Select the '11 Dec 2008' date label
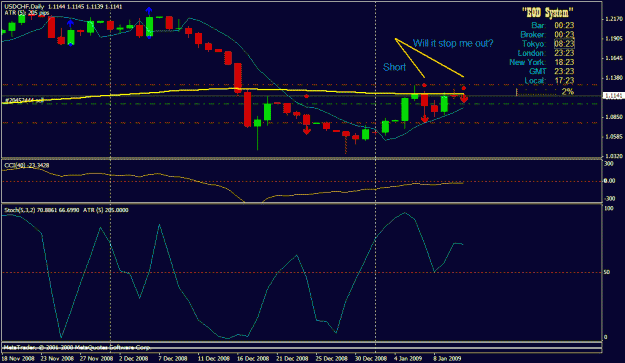This screenshot has width=625, height=363. [214, 358]
